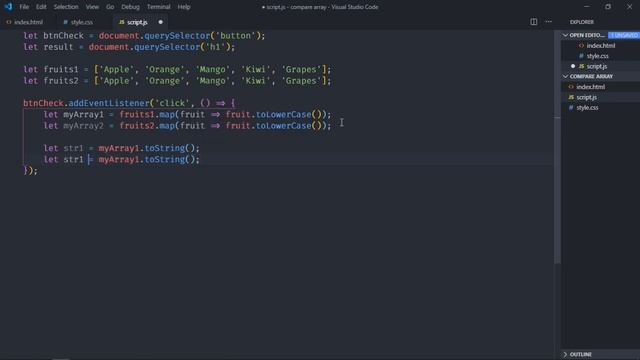Open the More Actions ellipsis menu

coord(549,22)
